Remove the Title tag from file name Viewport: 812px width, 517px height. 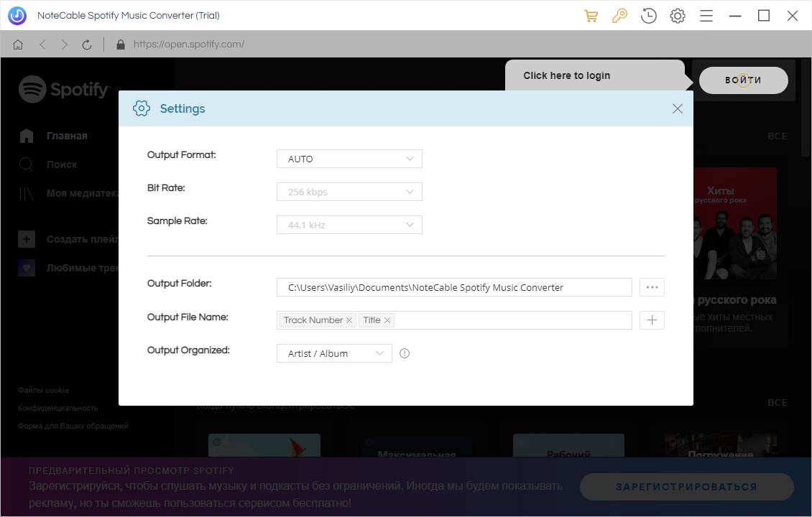tap(387, 320)
